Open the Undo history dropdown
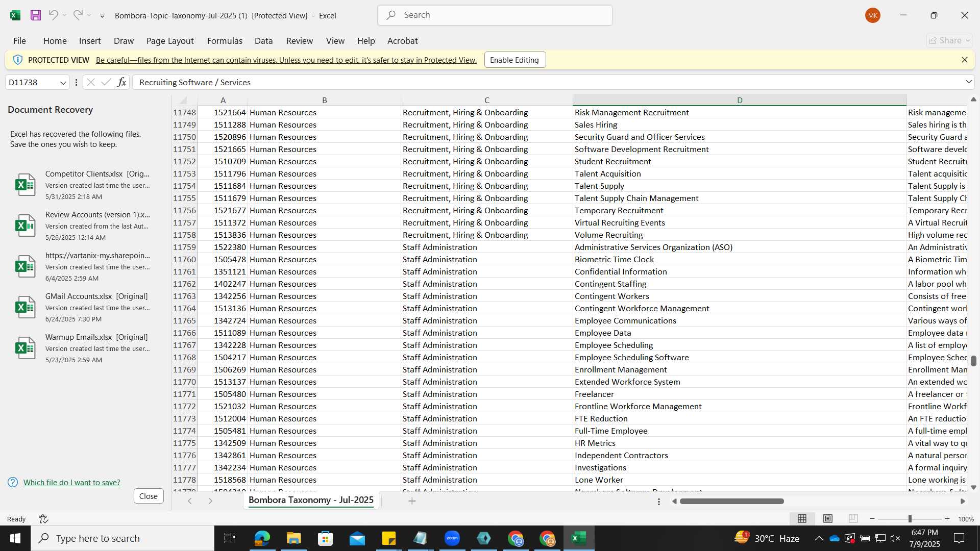The image size is (980, 551). (x=65, y=15)
